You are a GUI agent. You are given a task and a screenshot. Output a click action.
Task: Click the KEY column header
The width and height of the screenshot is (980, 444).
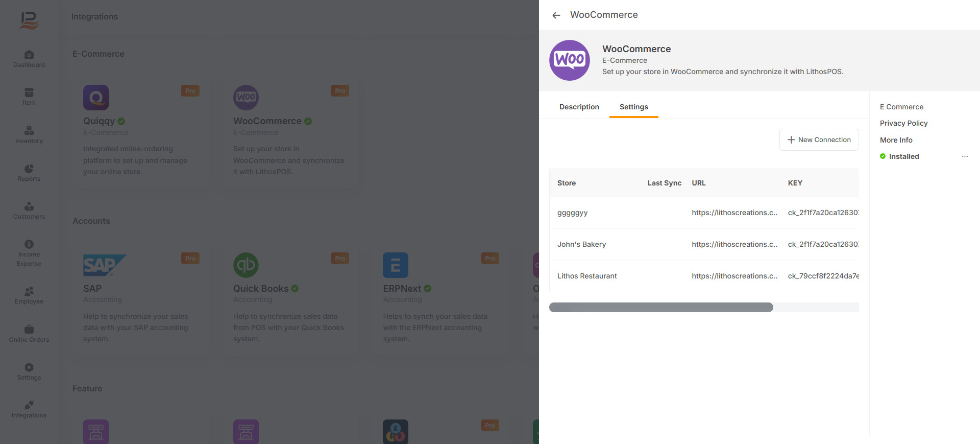click(x=795, y=183)
